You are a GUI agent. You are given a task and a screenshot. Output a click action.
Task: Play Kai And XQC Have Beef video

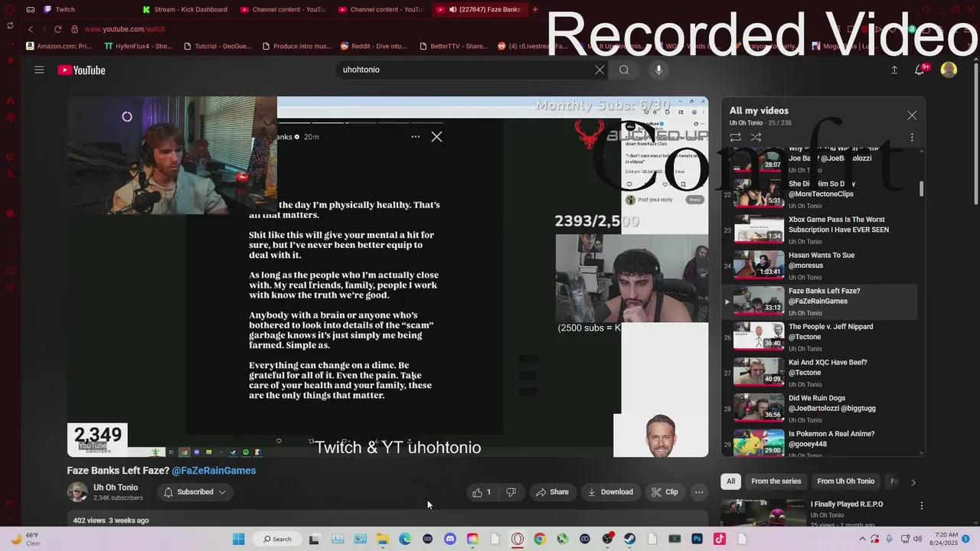point(819,373)
